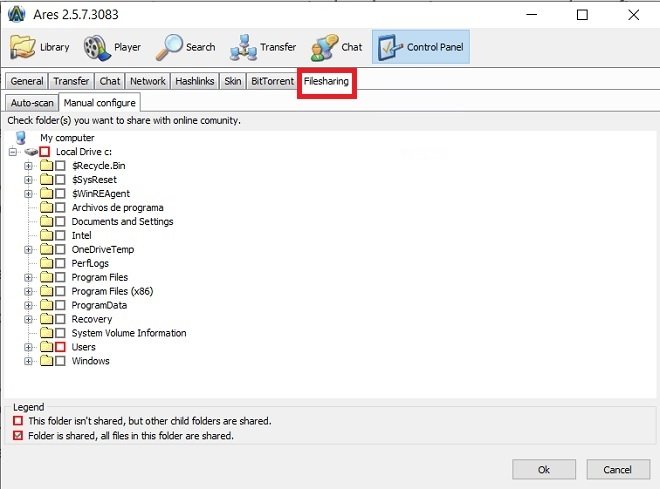Click the Cancel button

click(618, 469)
